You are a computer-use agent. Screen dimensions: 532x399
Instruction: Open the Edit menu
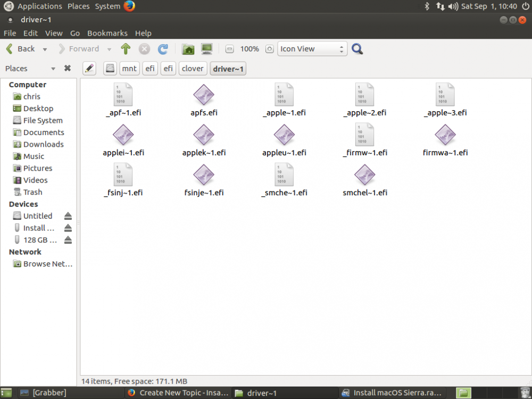[x=30, y=33]
